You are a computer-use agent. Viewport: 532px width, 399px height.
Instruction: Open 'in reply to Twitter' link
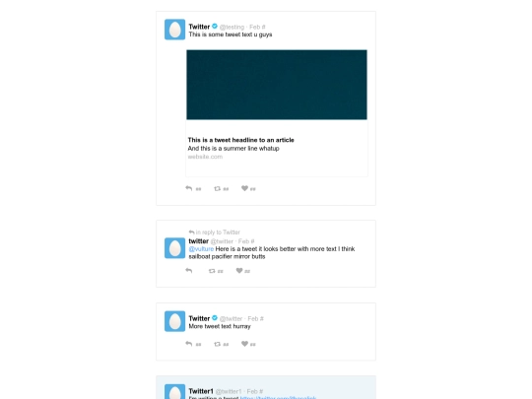(215, 233)
